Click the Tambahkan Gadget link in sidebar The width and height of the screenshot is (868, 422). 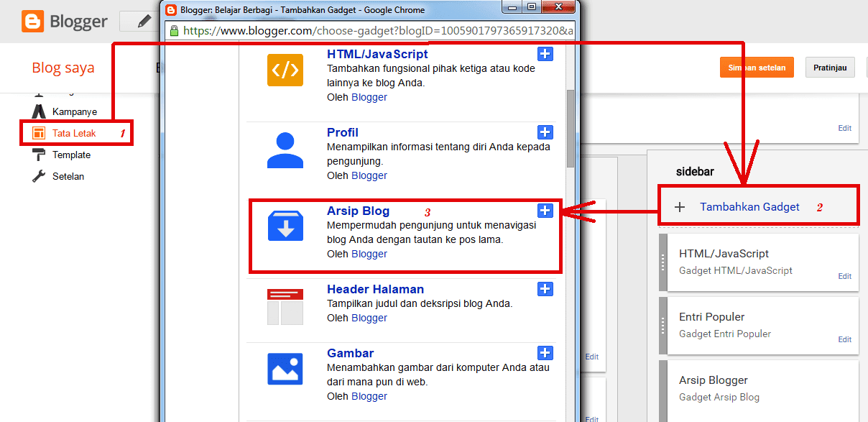pyautogui.click(x=749, y=207)
